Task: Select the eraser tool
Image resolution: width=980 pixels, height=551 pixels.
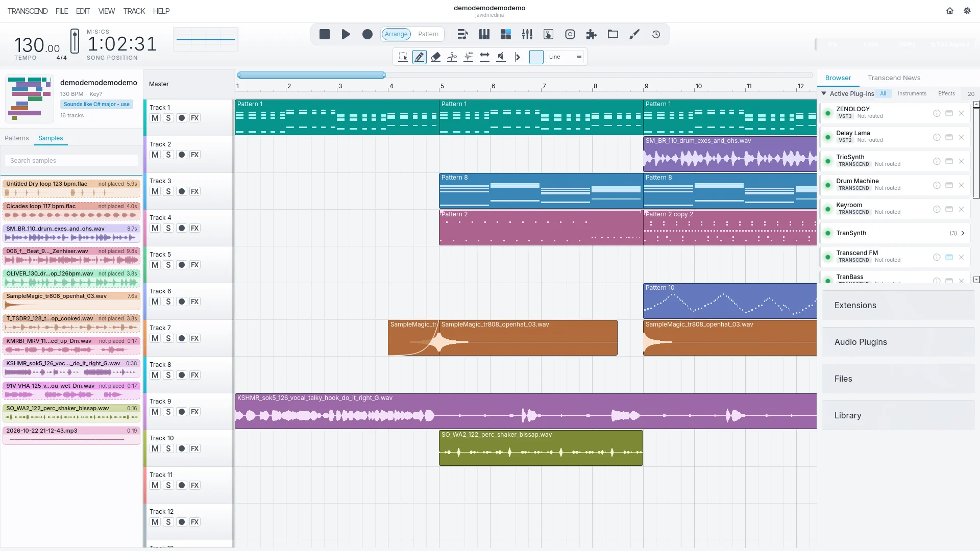Action: (x=436, y=57)
